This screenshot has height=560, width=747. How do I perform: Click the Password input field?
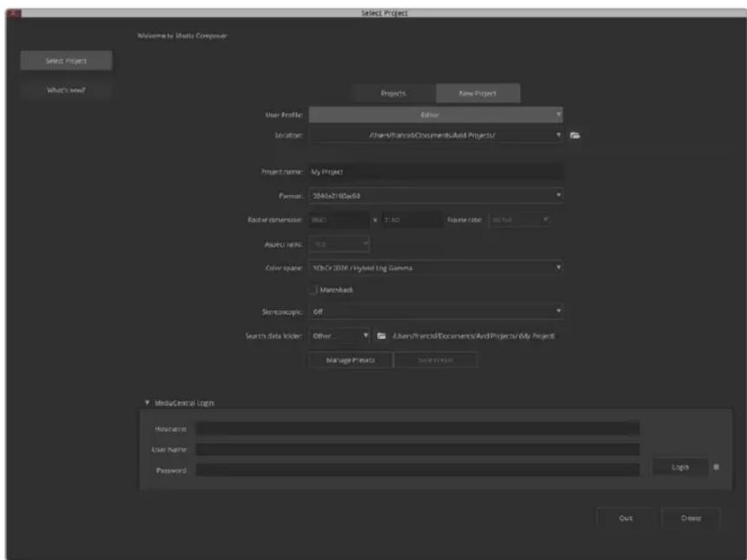[418, 471]
